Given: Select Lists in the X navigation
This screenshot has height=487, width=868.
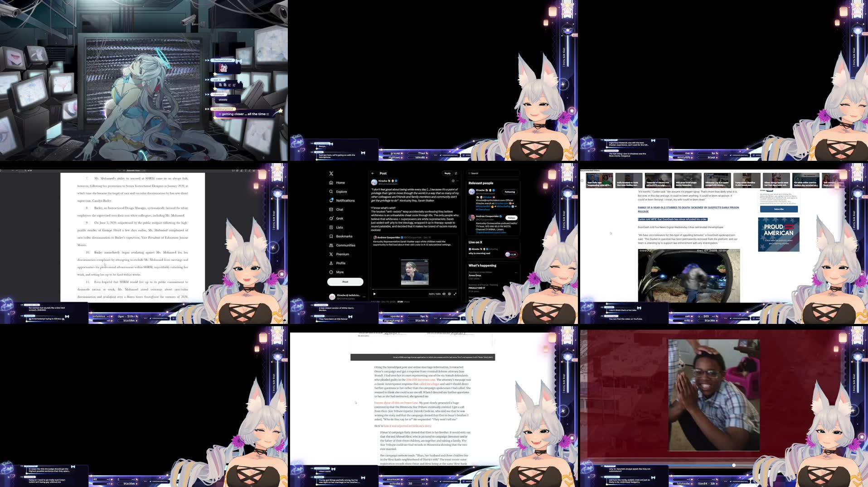Looking at the screenshot, I should pos(330,227).
